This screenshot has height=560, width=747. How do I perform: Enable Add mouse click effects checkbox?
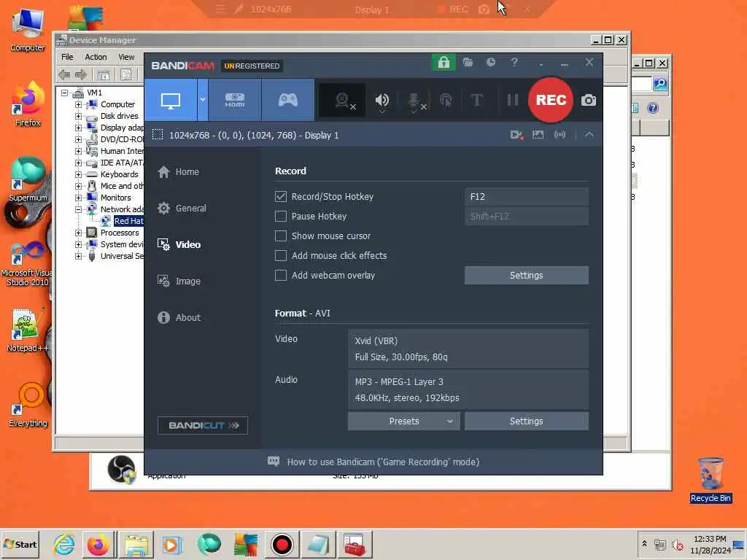(x=281, y=256)
